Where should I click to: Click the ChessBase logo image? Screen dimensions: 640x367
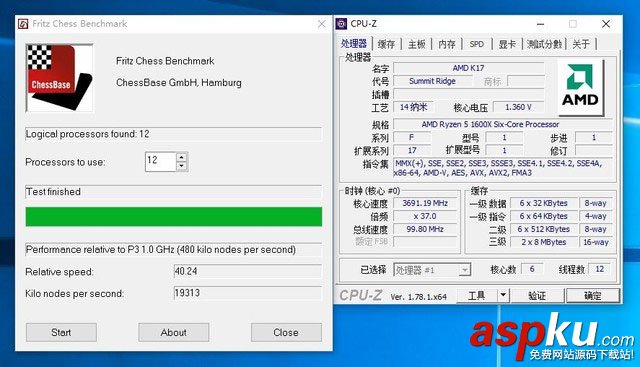pyautogui.click(x=60, y=78)
